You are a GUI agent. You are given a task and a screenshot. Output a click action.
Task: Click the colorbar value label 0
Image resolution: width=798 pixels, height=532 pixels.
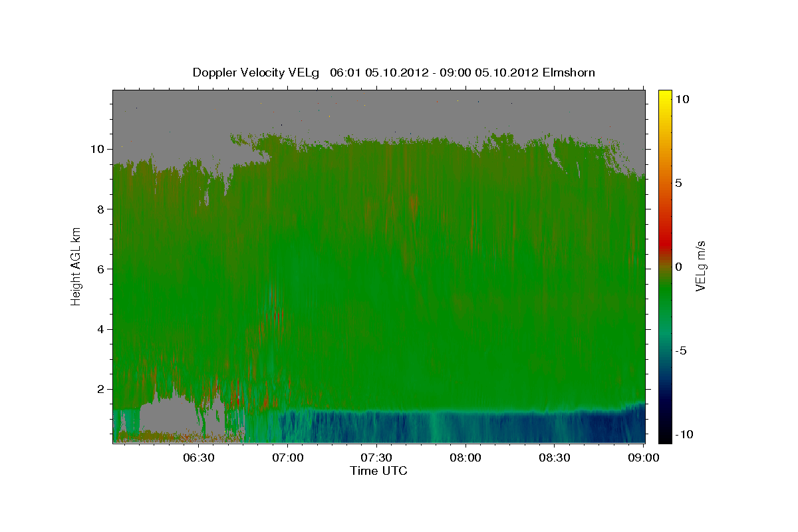click(x=679, y=267)
